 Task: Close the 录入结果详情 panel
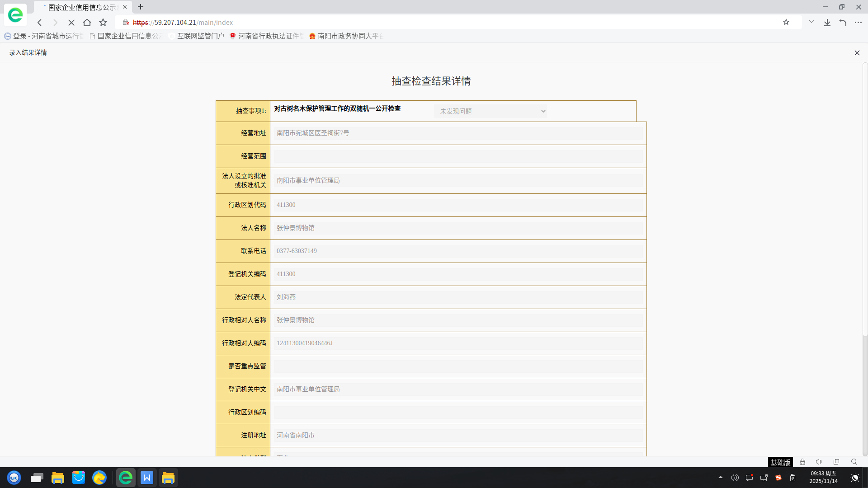pyautogui.click(x=857, y=53)
